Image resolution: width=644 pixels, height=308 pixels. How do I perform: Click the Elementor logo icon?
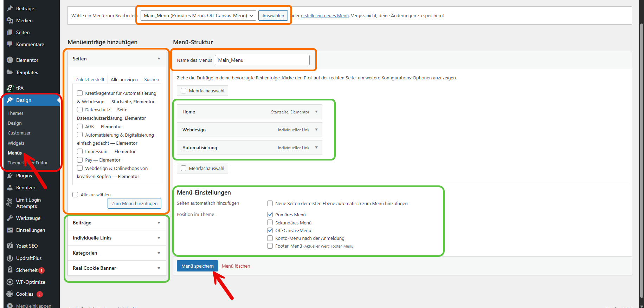coord(10,60)
